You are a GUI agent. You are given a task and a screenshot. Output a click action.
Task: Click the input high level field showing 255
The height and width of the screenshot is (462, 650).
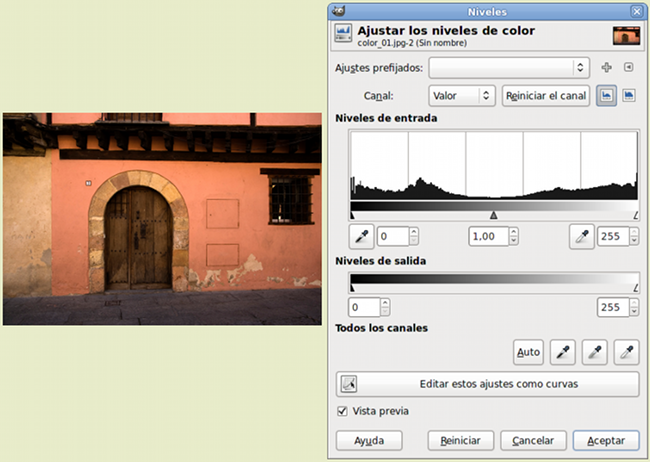click(613, 236)
